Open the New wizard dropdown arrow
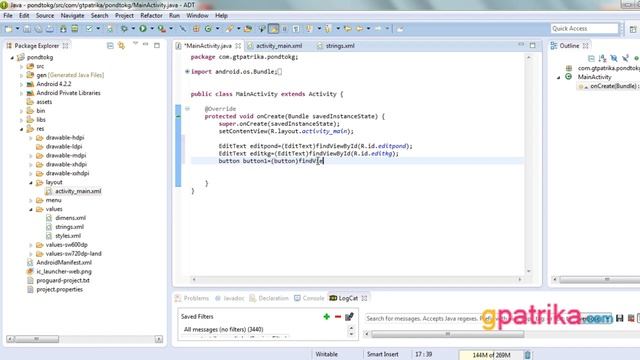The width and height of the screenshot is (640, 360). coord(18,29)
